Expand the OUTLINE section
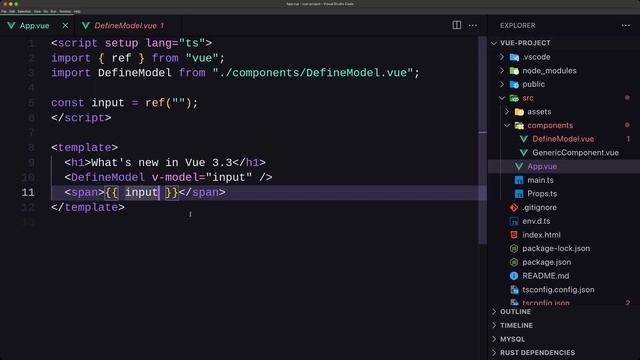The width and height of the screenshot is (640, 360). click(516, 311)
